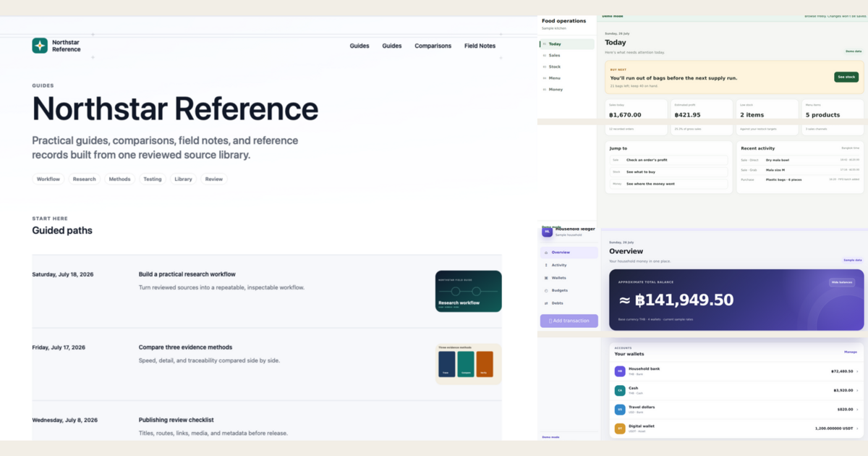The width and height of the screenshot is (868, 456).
Task: Select Overview in Household ledger sidebar
Action: 569,253
